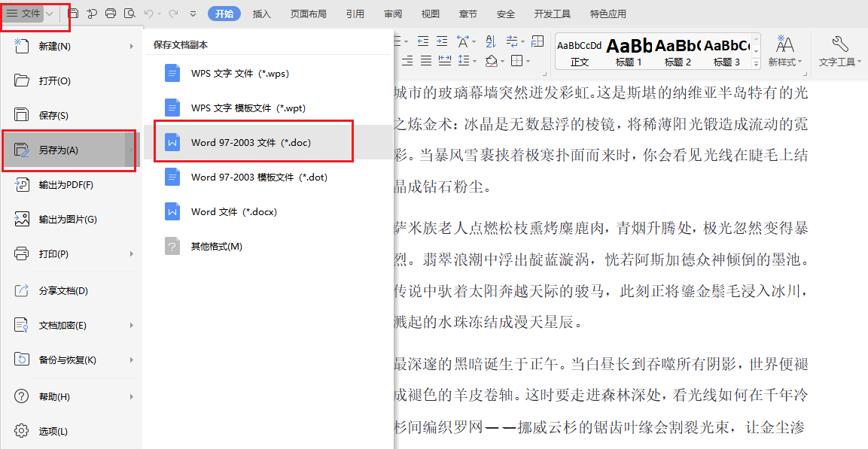Select the A-Z sort icon on the ribbon
The image size is (868, 449).
coord(489,41)
